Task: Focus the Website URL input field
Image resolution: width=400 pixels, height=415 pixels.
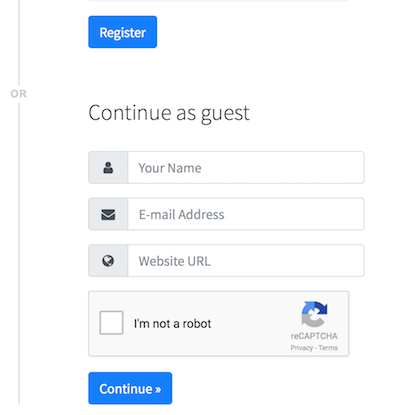Action: [x=246, y=261]
